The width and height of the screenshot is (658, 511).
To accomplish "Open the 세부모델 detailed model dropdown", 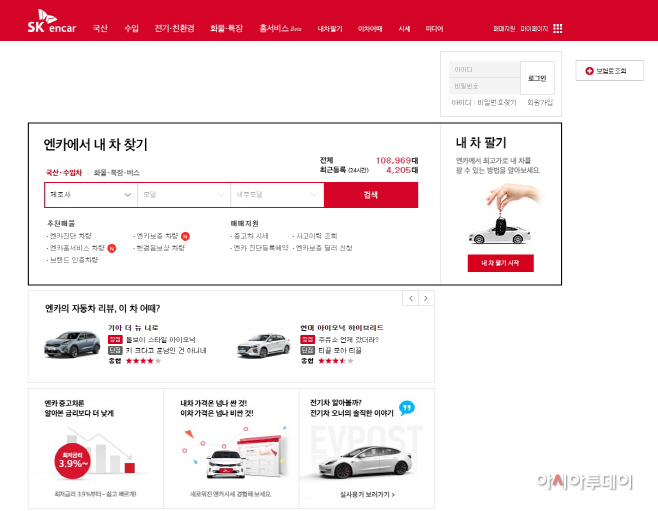I will (277, 195).
